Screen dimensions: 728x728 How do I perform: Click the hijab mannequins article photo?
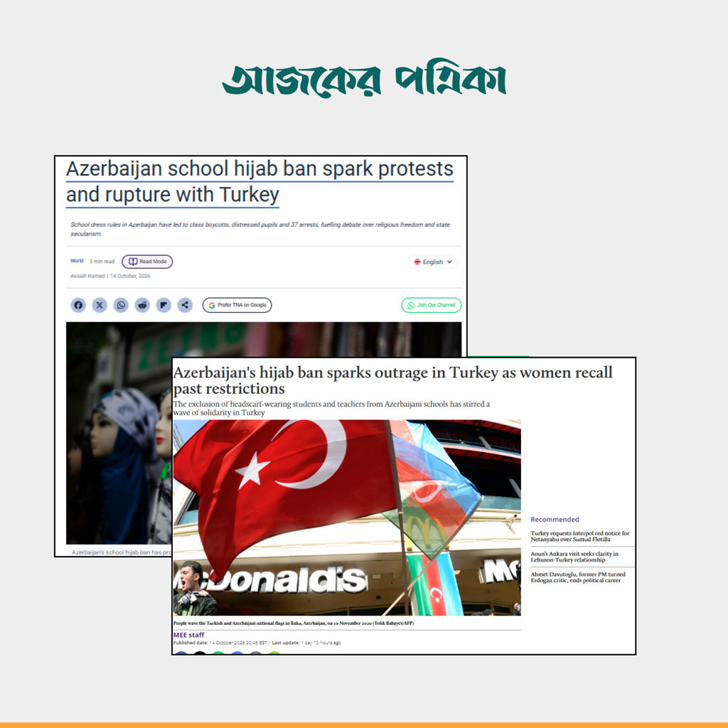click(x=119, y=433)
